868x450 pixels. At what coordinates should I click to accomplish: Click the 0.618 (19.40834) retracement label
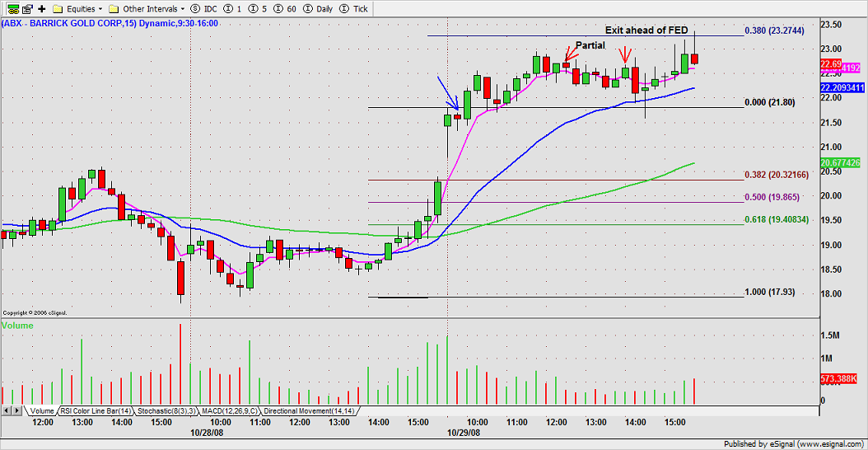coord(776,219)
